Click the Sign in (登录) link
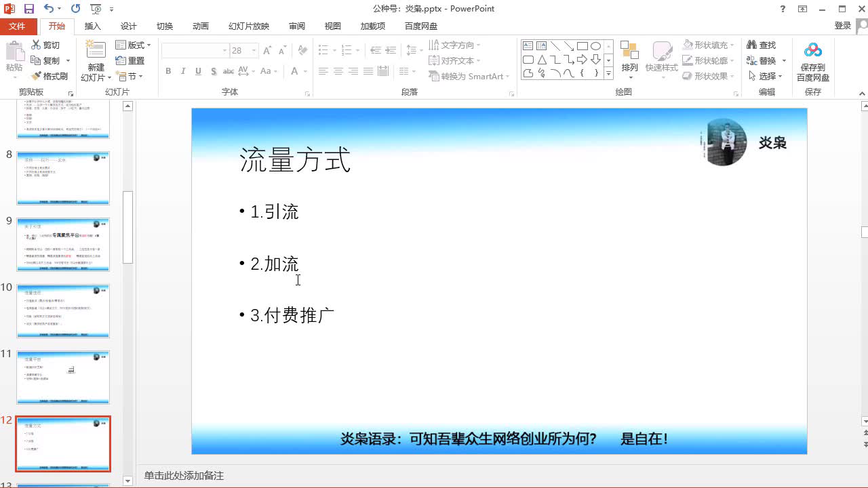 [843, 25]
